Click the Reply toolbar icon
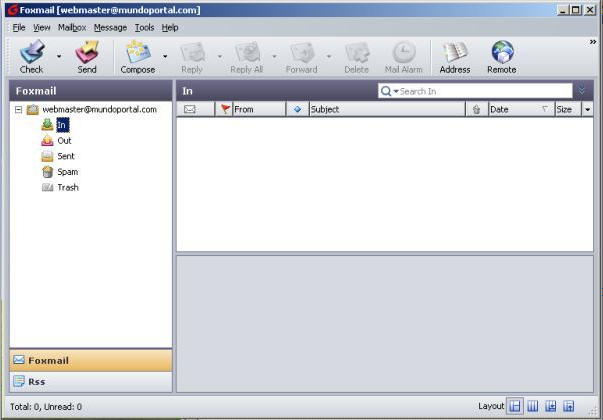 pos(192,52)
